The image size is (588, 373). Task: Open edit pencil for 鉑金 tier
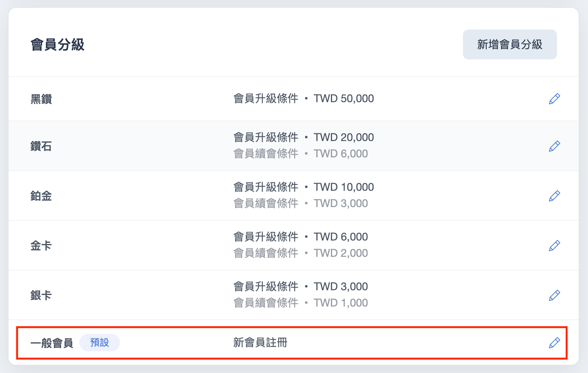pyautogui.click(x=554, y=196)
